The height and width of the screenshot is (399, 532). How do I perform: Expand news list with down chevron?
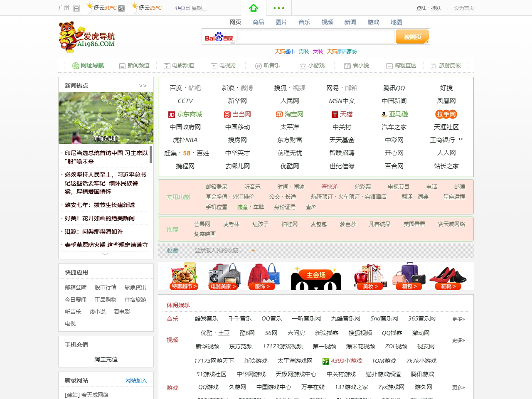(105, 254)
